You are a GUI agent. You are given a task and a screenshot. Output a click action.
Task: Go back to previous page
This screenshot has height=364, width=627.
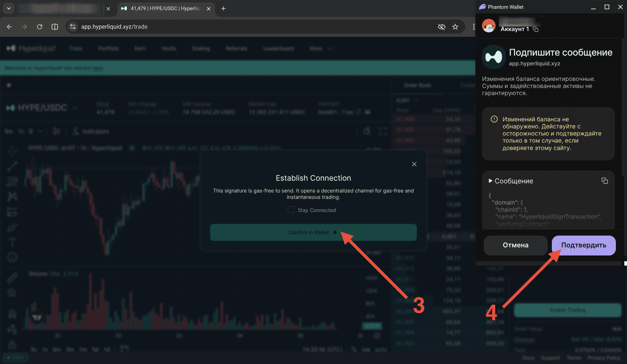9,27
